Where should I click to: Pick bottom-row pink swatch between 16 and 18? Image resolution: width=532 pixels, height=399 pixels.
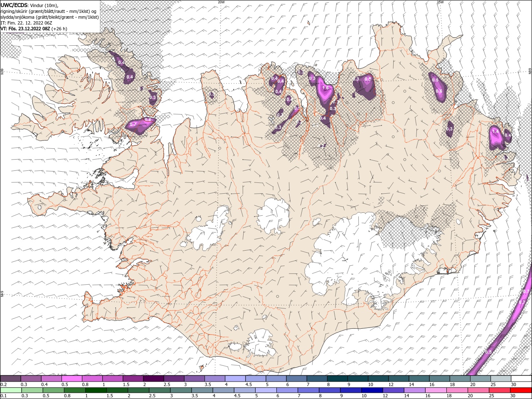(x=435, y=390)
